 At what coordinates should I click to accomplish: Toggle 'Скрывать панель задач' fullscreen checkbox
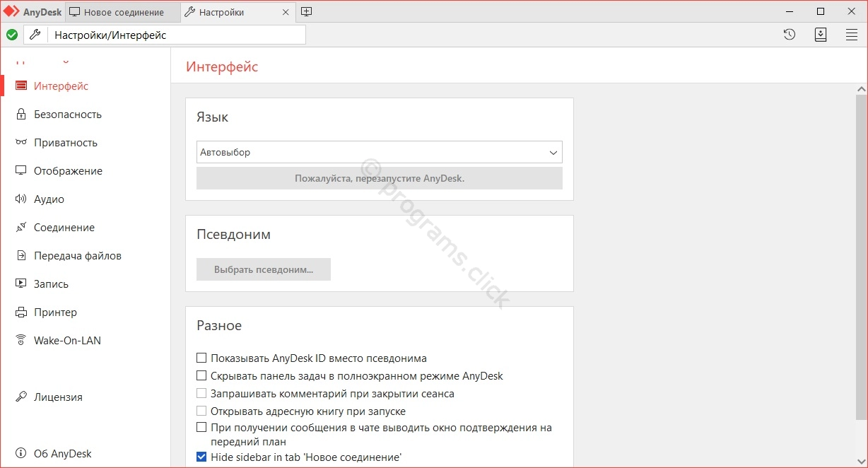point(201,376)
